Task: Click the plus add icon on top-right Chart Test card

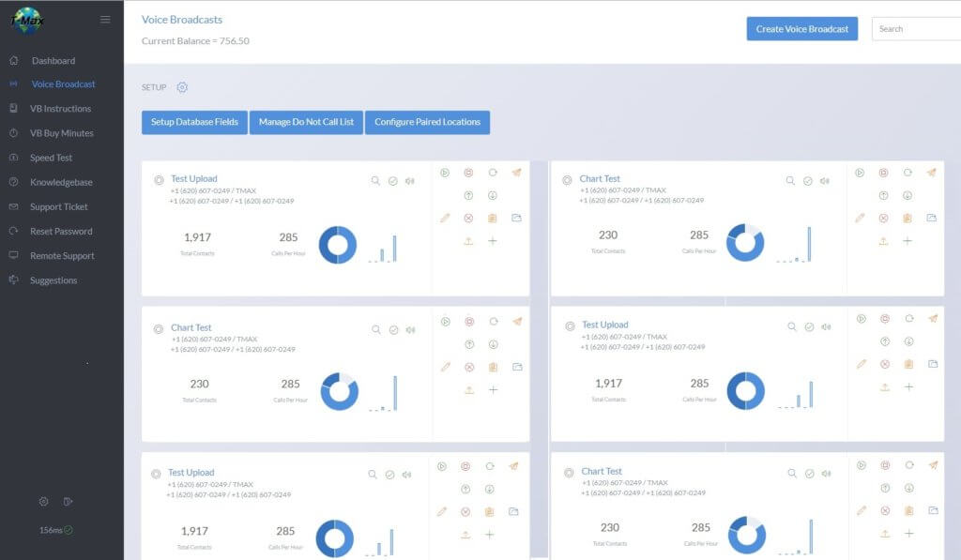Action: coord(908,241)
